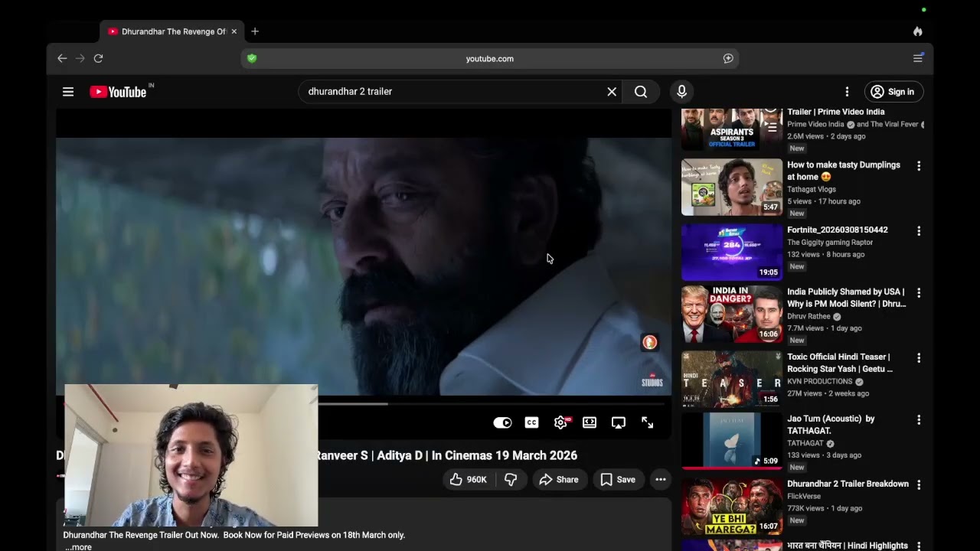Open the player settings gear

tap(561, 422)
